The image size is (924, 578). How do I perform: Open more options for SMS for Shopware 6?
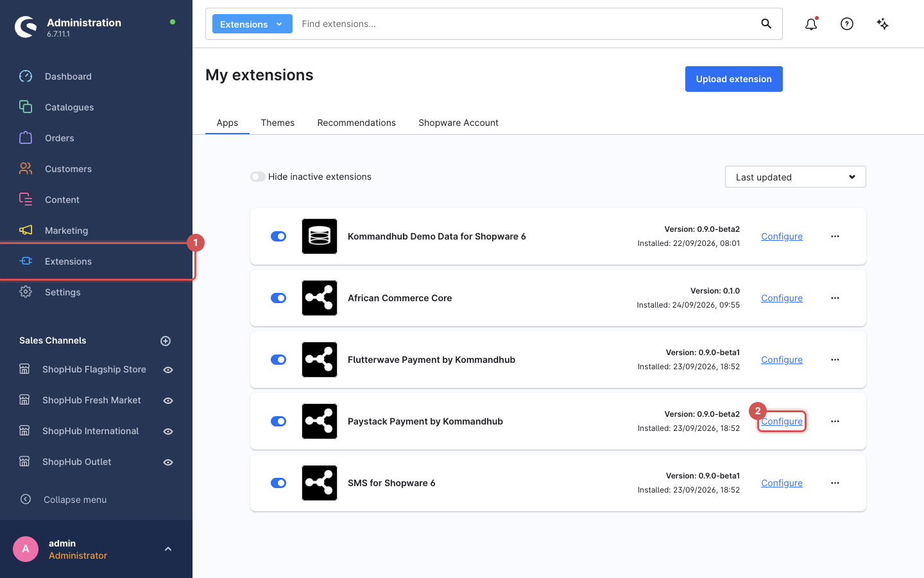point(835,483)
